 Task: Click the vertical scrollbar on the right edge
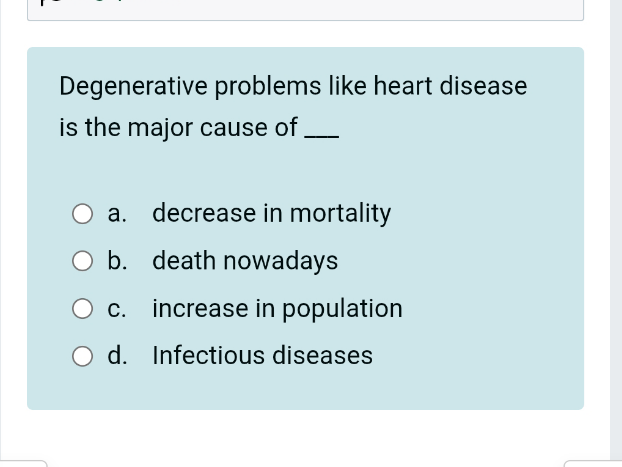(616, 230)
